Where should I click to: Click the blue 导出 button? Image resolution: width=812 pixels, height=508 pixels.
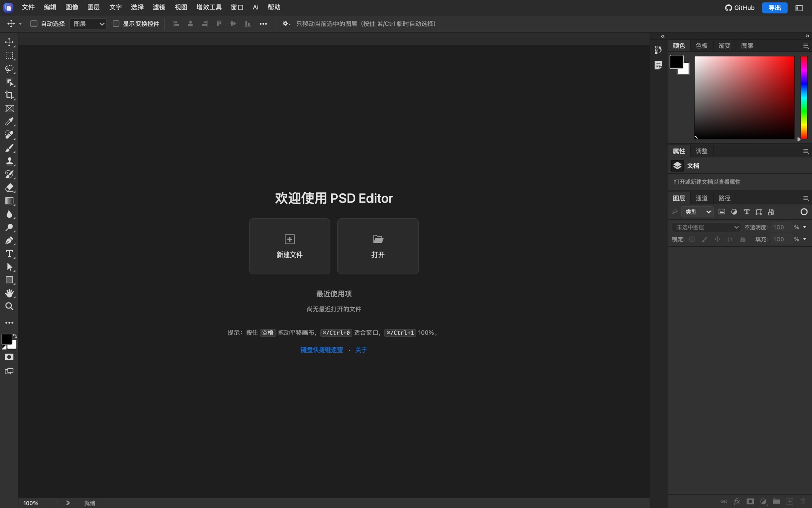tap(774, 8)
